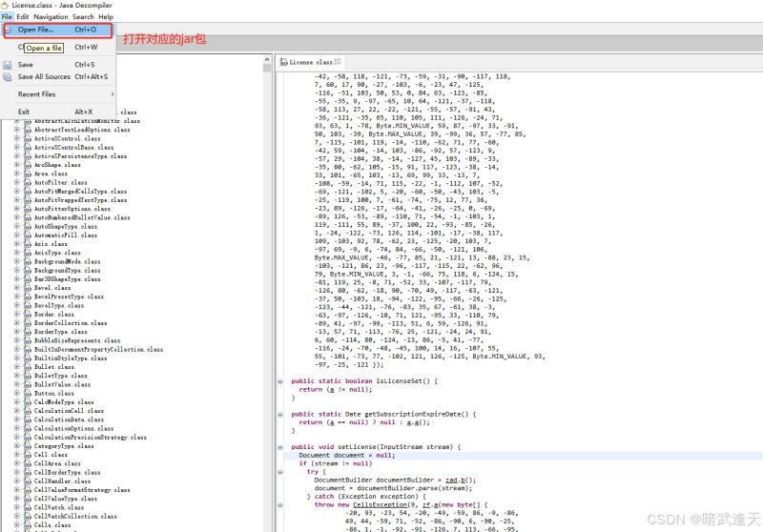Expand the CellArea.class tree node
This screenshot has height=532, width=763.
point(17,463)
